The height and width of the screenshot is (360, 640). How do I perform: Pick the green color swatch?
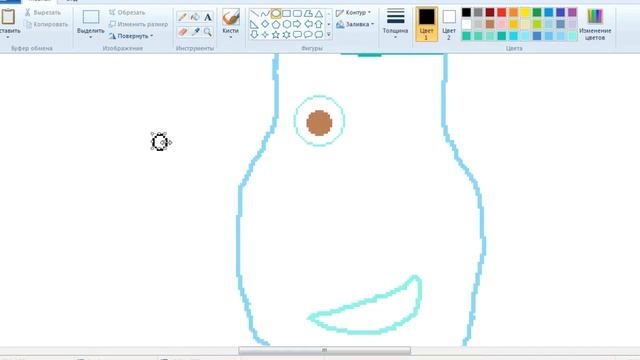(x=537, y=12)
